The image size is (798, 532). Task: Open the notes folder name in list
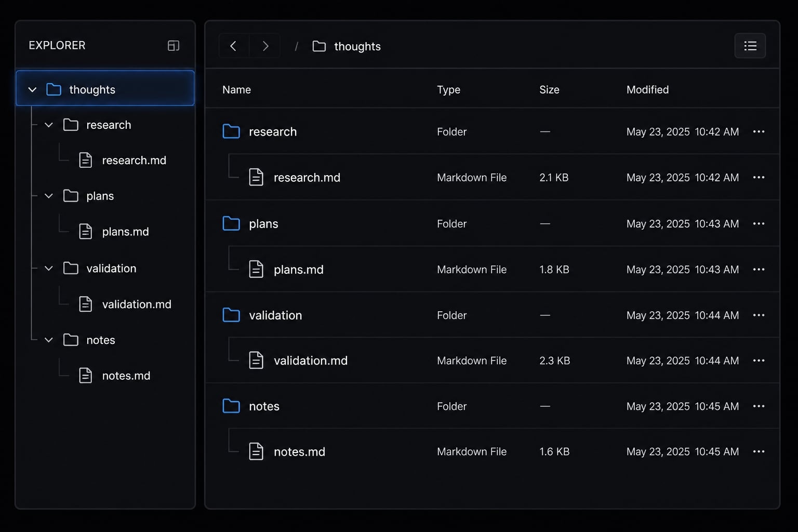[264, 406]
